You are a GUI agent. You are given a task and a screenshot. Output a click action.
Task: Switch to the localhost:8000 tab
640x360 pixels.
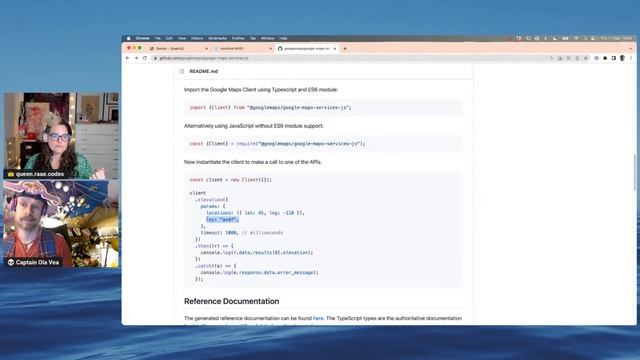242,48
